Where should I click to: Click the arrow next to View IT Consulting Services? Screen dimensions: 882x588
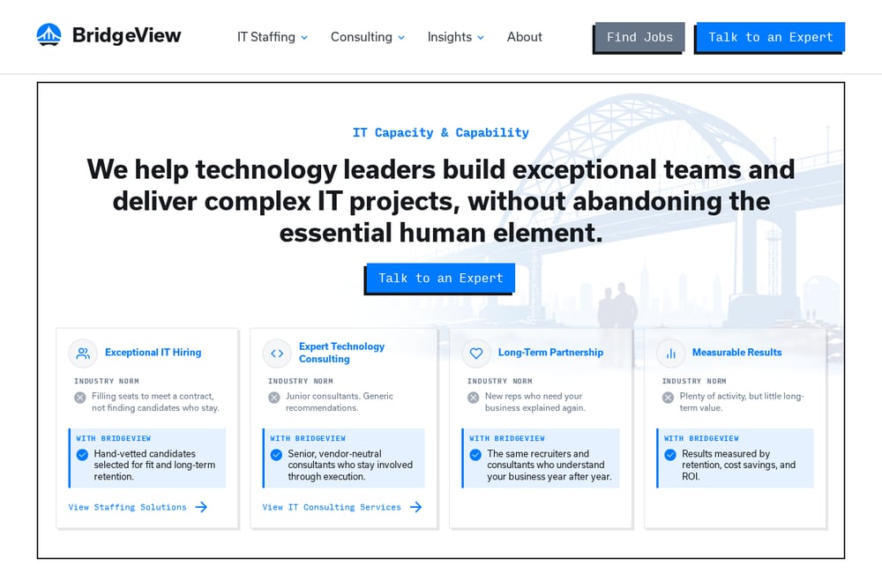pyautogui.click(x=415, y=507)
